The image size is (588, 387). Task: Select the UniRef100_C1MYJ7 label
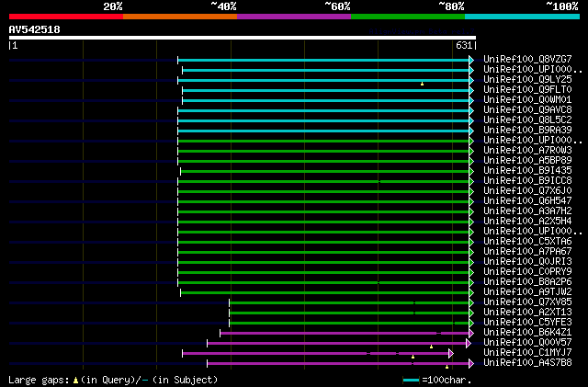click(x=527, y=353)
